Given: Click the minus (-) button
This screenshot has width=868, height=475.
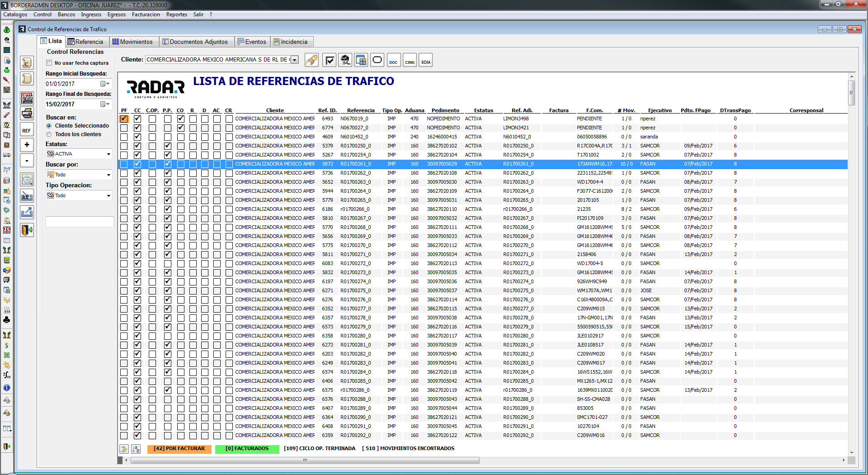Looking at the screenshot, I should [27, 161].
